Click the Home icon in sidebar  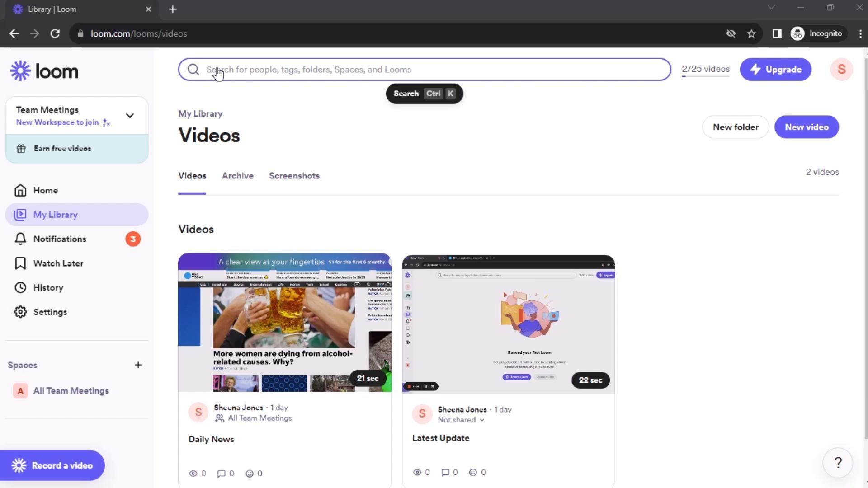pos(20,190)
